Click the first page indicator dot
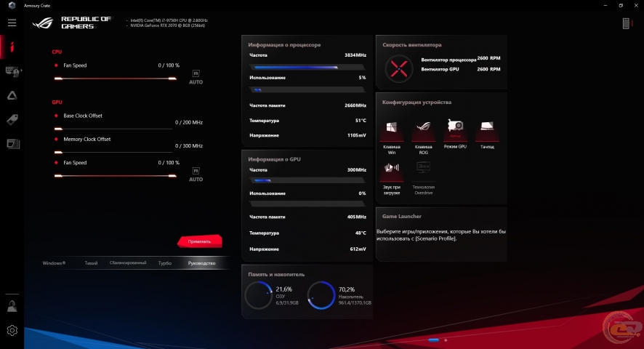The width and height of the screenshot is (644, 349). [434, 340]
